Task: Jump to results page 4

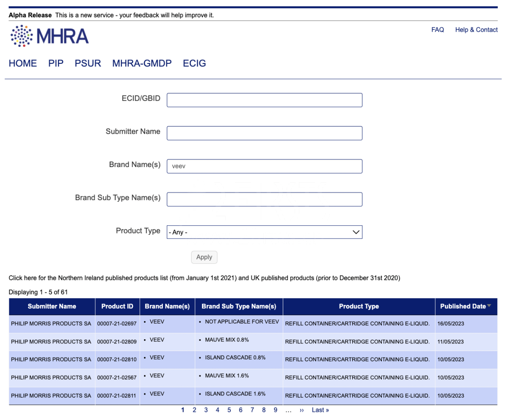Action: click(x=217, y=410)
